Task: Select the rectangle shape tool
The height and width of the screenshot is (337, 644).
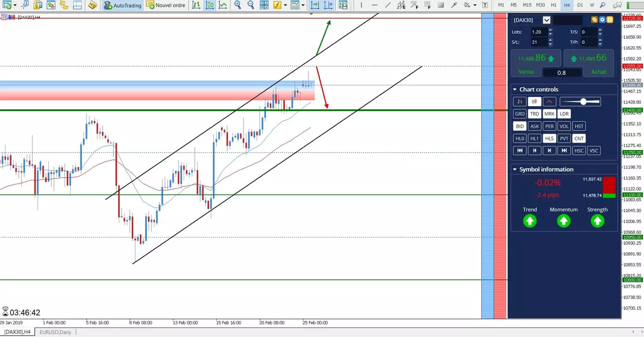Action: [441, 6]
